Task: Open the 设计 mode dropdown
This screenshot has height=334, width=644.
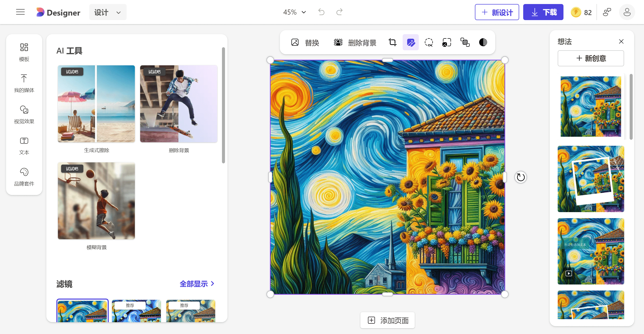Action: click(108, 12)
